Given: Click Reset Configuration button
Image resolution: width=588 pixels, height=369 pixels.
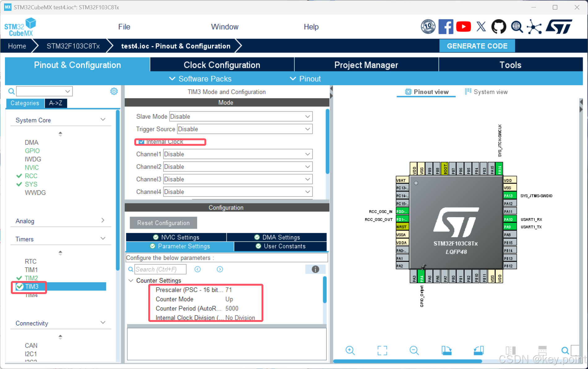Looking at the screenshot, I should (163, 223).
